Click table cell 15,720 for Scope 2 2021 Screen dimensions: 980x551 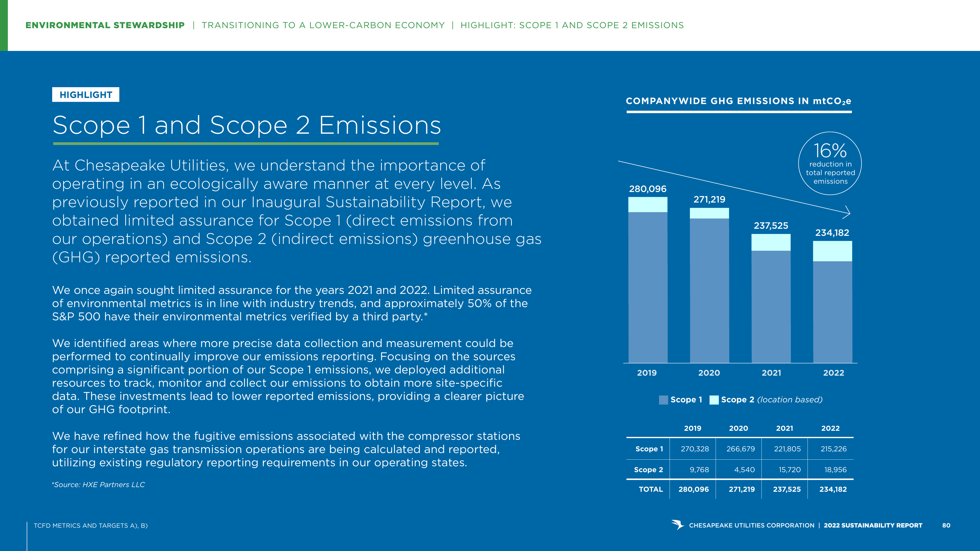pos(789,470)
